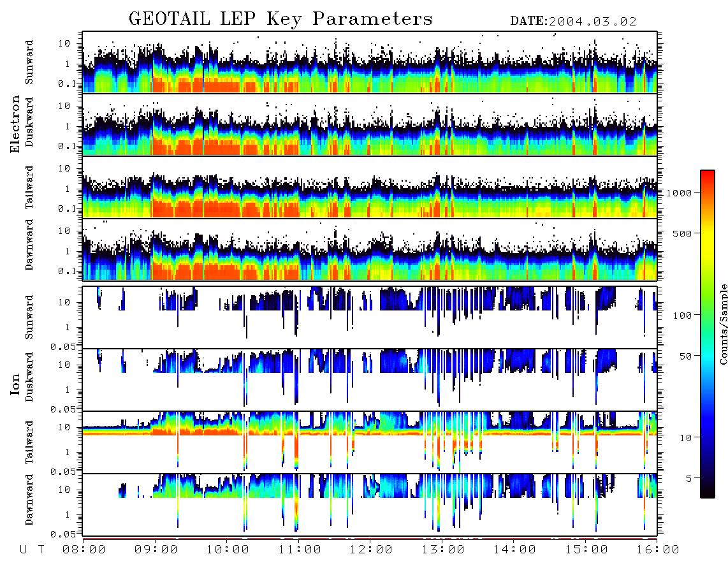Select the Ion Duskward panel label
This screenshot has width=728, height=561.
tap(29, 377)
